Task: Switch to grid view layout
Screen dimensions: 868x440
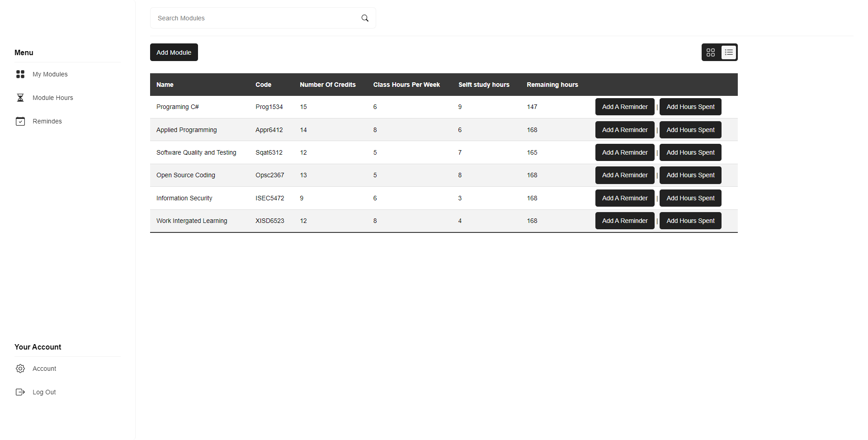Action: pos(710,52)
